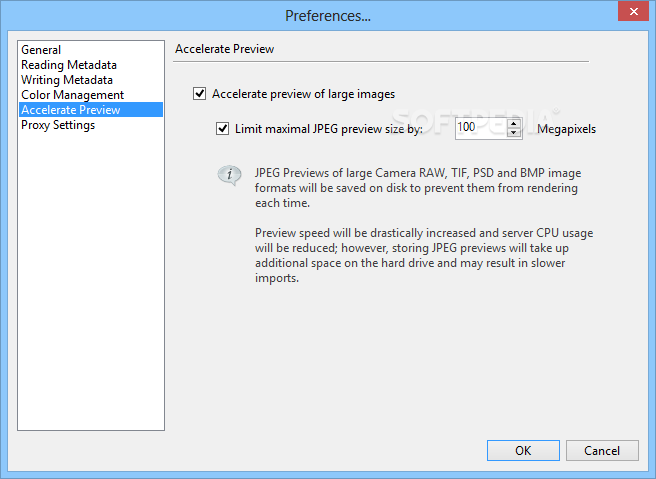Dismiss the dialog with Cancel

(x=602, y=451)
